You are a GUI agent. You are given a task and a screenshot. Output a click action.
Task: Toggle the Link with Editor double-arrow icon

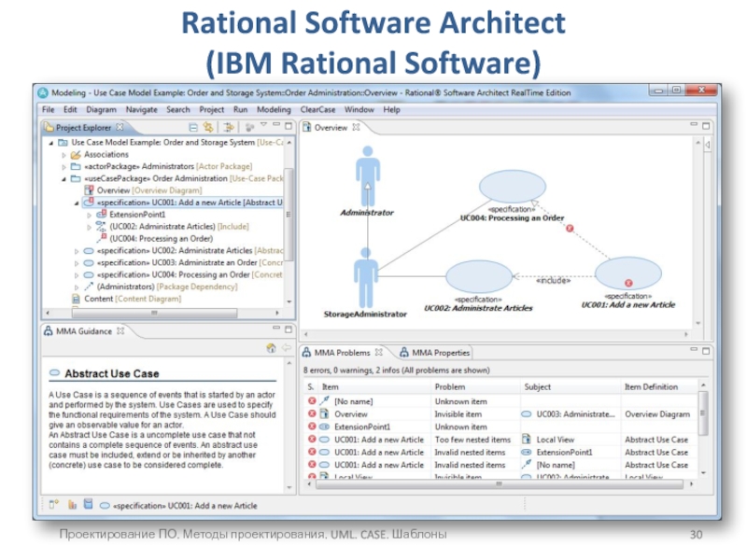click(x=208, y=127)
